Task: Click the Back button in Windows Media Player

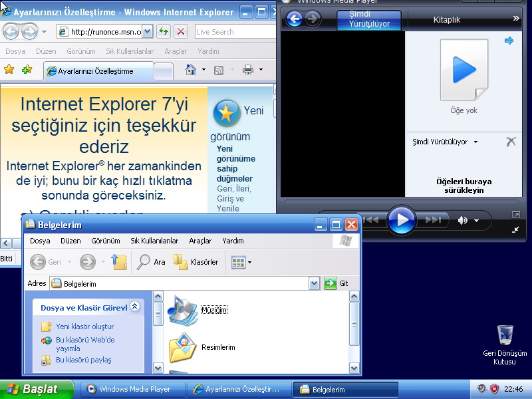Action: (x=294, y=19)
